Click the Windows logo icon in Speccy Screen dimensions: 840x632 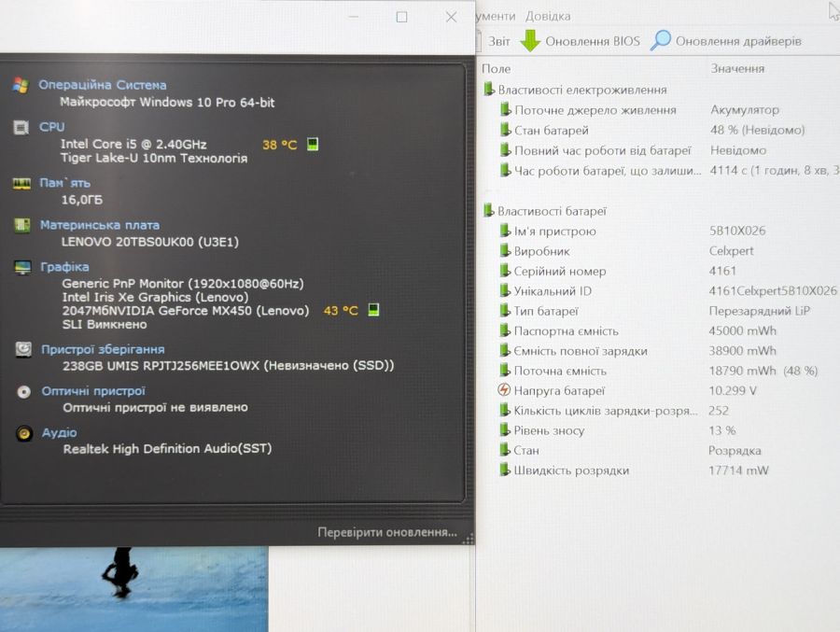pyautogui.click(x=21, y=85)
